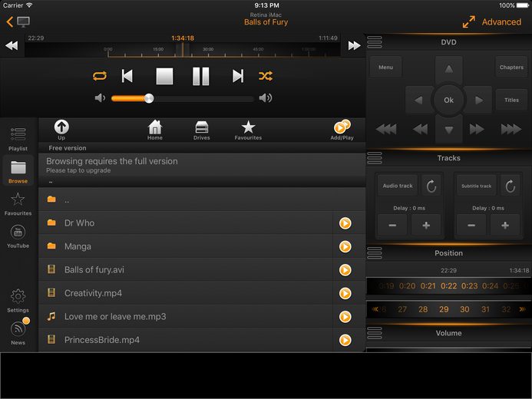Rewind using the seek-back arrows by the timeline
The height and width of the screenshot is (399, 532).
tap(12, 45)
